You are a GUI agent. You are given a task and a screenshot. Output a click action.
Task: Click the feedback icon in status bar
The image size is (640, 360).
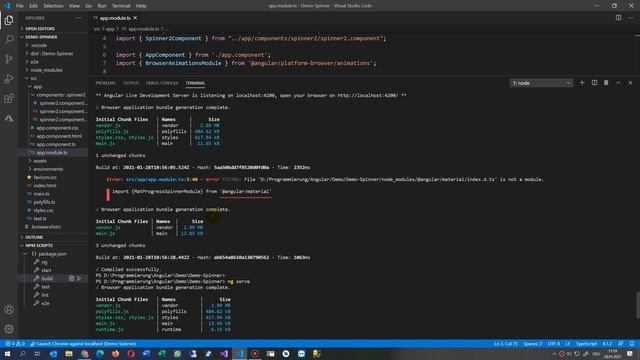[620, 344]
